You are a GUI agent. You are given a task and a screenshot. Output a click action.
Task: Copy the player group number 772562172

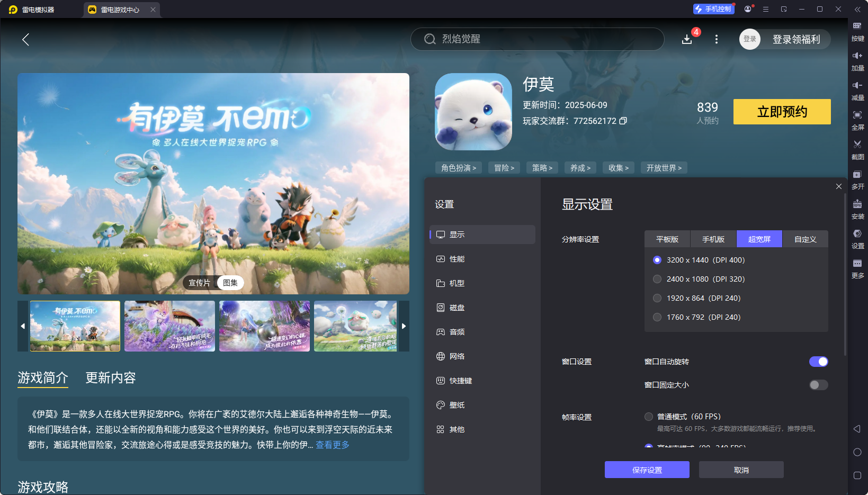(623, 121)
